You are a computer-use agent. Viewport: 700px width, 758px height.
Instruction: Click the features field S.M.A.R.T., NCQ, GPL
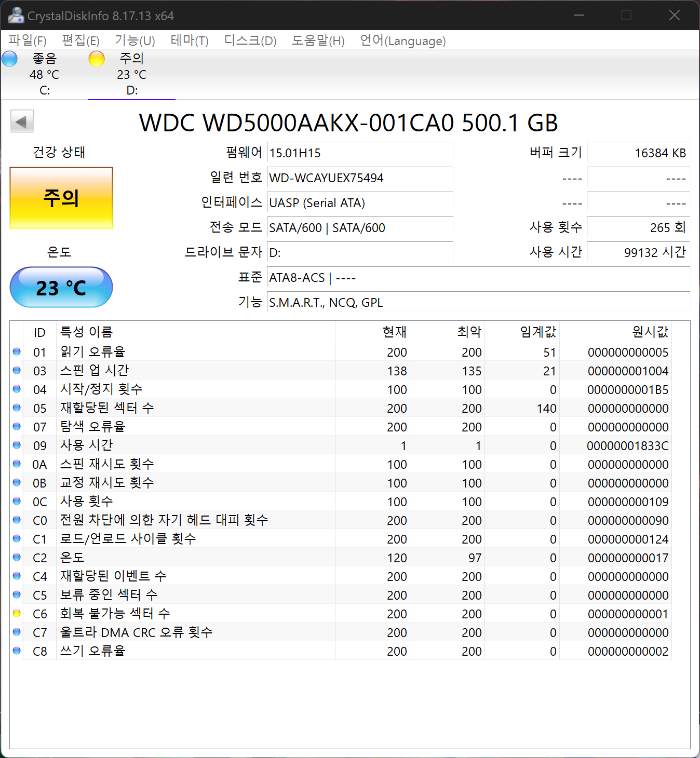[x=478, y=302]
